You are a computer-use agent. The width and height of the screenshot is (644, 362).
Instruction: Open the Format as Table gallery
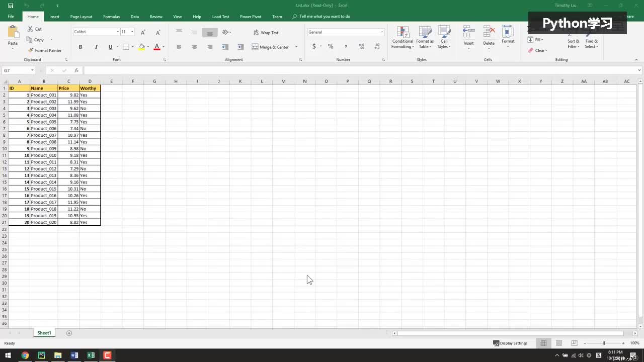pos(425,37)
